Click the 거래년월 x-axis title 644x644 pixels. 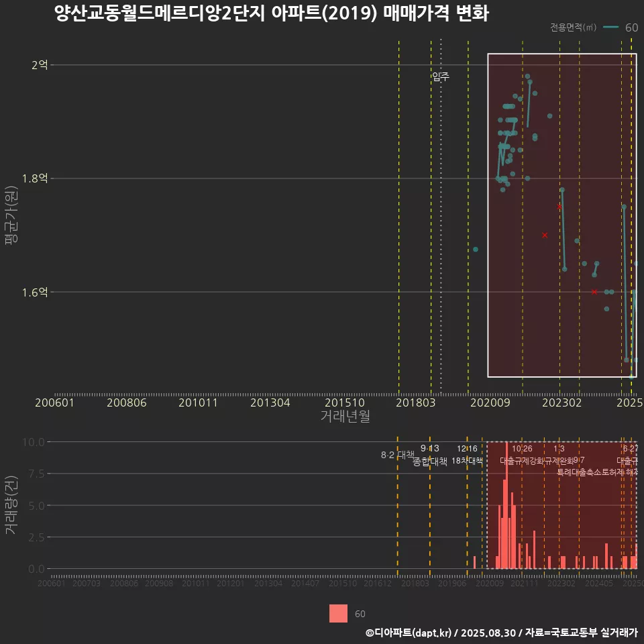coord(345,416)
